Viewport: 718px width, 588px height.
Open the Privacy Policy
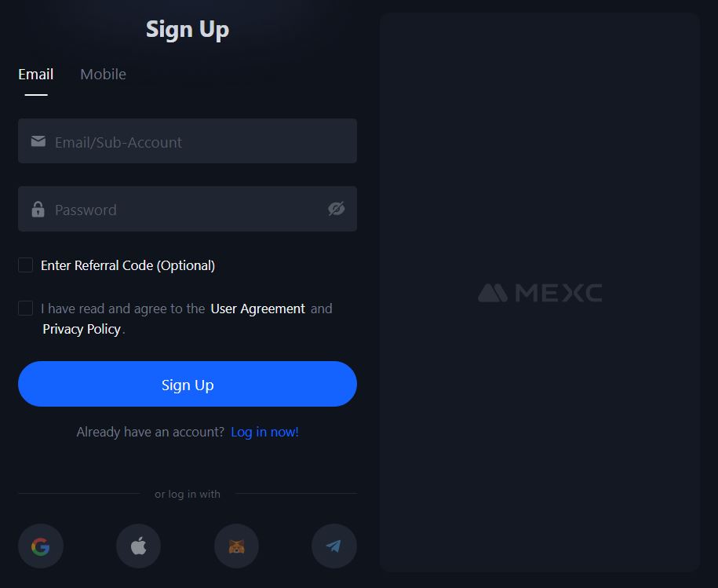tap(81, 328)
